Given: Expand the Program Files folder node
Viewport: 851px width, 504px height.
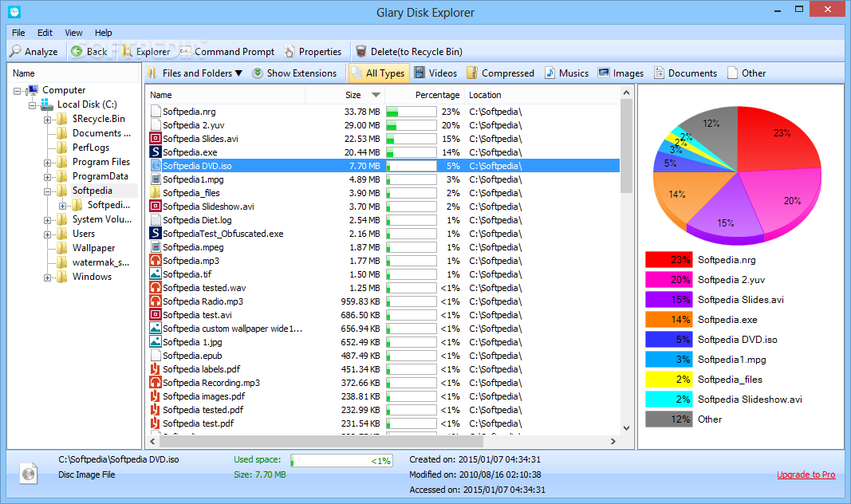Looking at the screenshot, I should 47,163.
